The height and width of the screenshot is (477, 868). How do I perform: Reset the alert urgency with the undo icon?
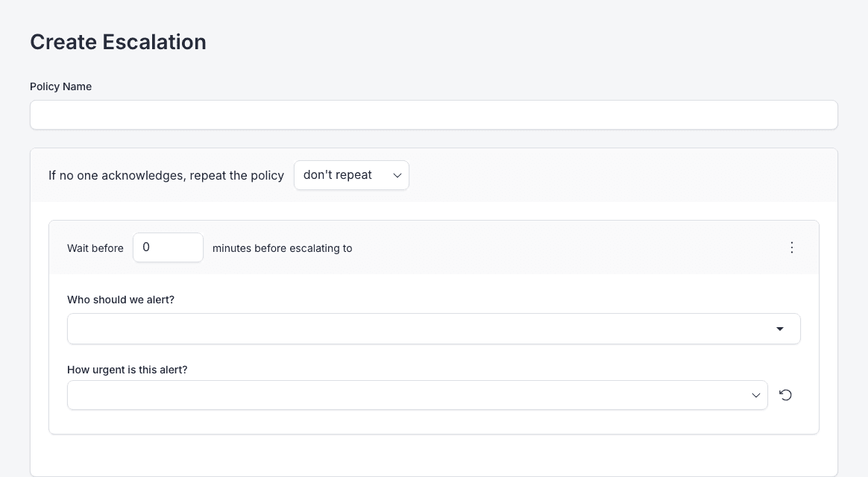click(785, 395)
